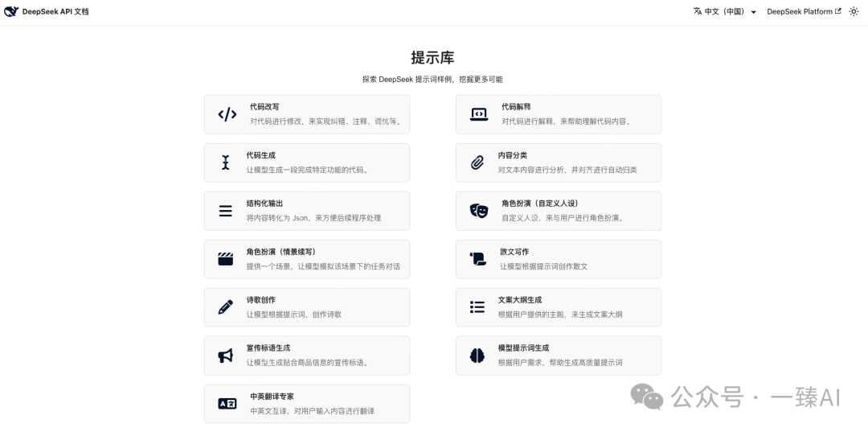The image size is (868, 432).
Task: Open the DeepSeek Platform external link
Action: click(x=804, y=11)
